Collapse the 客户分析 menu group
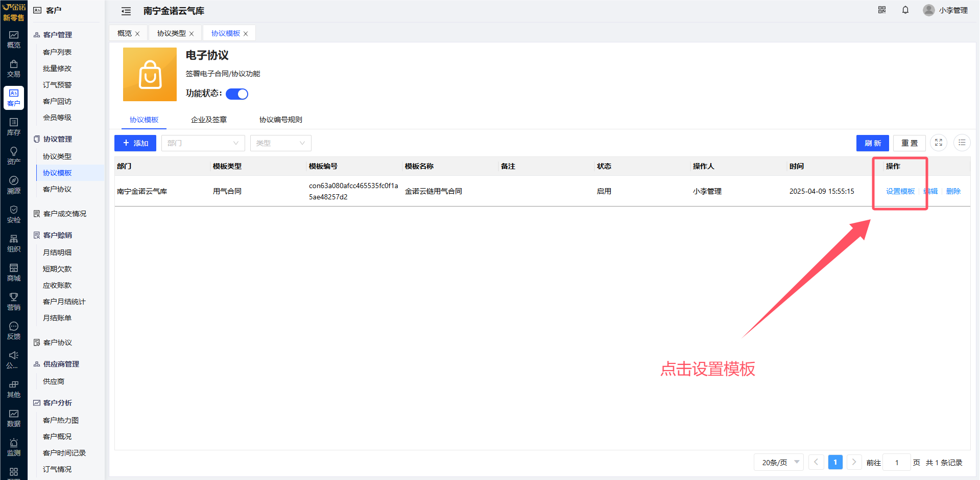 (x=58, y=403)
